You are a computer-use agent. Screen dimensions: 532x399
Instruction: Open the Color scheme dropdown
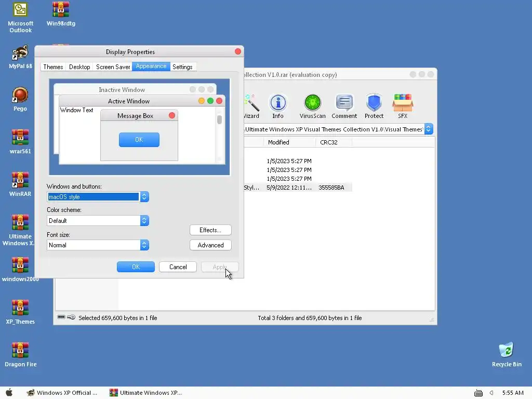pyautogui.click(x=144, y=220)
